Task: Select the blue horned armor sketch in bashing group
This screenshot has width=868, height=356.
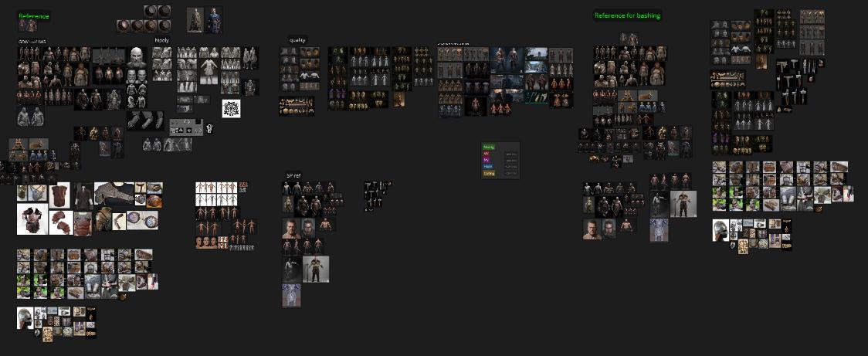Action: pos(659,230)
